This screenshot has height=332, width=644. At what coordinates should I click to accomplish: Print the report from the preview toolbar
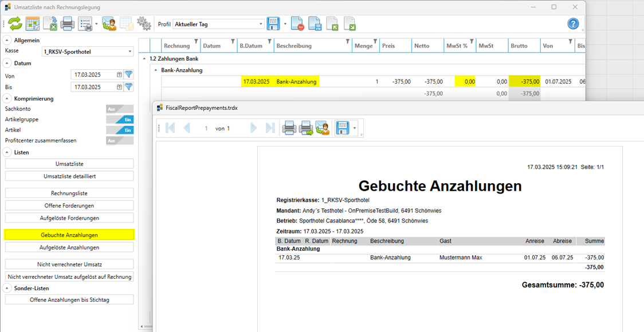coord(289,128)
